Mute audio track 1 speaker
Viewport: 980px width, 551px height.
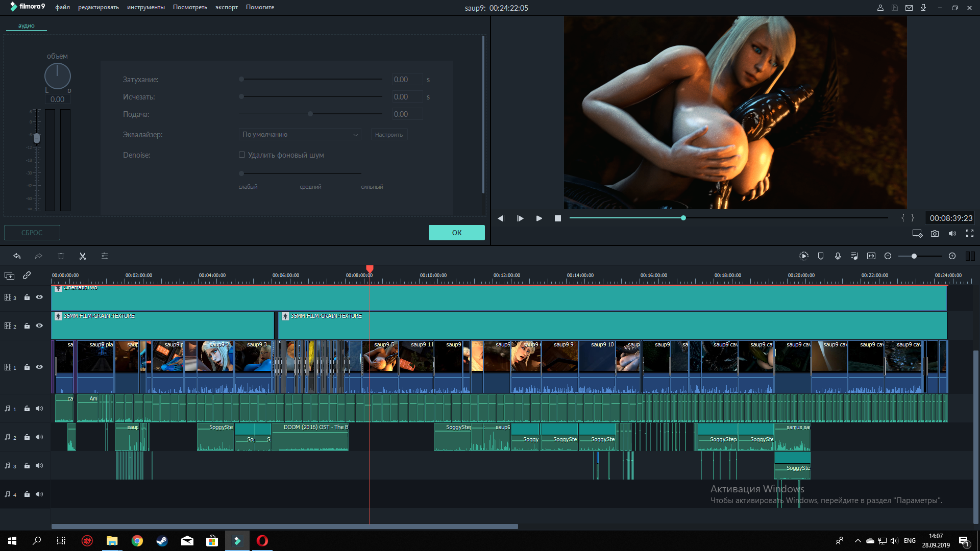point(39,408)
